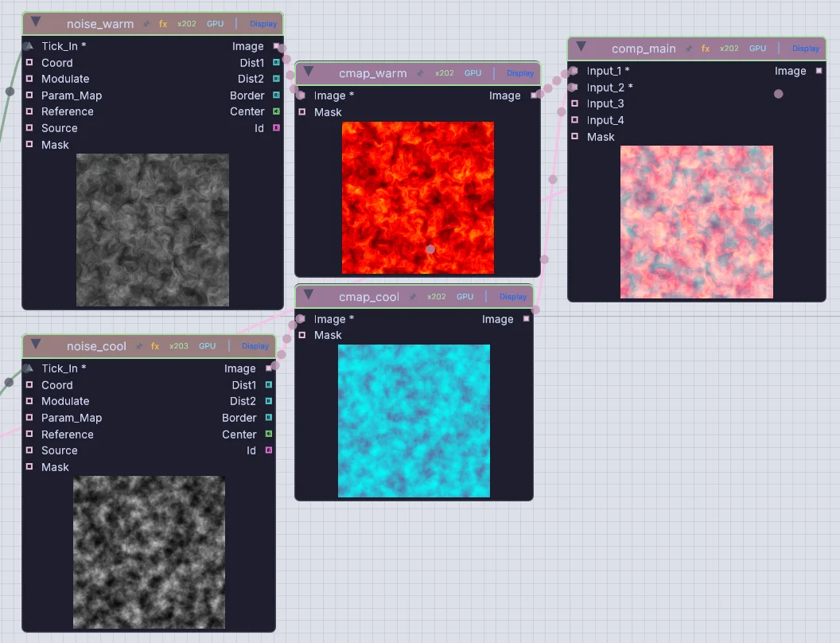Image resolution: width=840 pixels, height=643 pixels.
Task: Click the Mask input socket on cmap_cool
Action: pyautogui.click(x=302, y=335)
